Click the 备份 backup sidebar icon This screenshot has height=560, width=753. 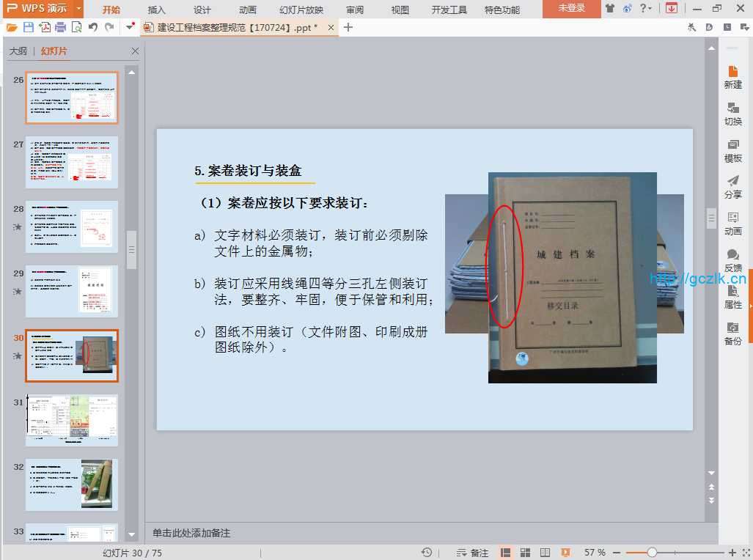pyautogui.click(x=732, y=334)
